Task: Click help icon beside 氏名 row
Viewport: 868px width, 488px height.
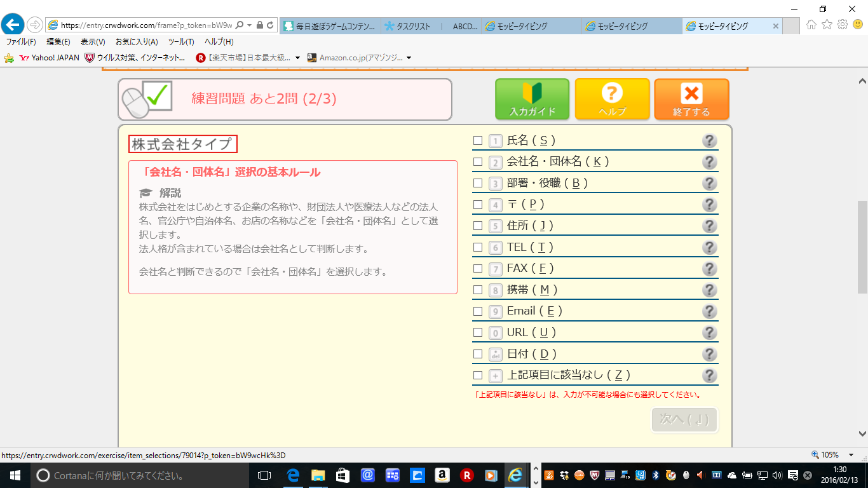Action: 709,141
